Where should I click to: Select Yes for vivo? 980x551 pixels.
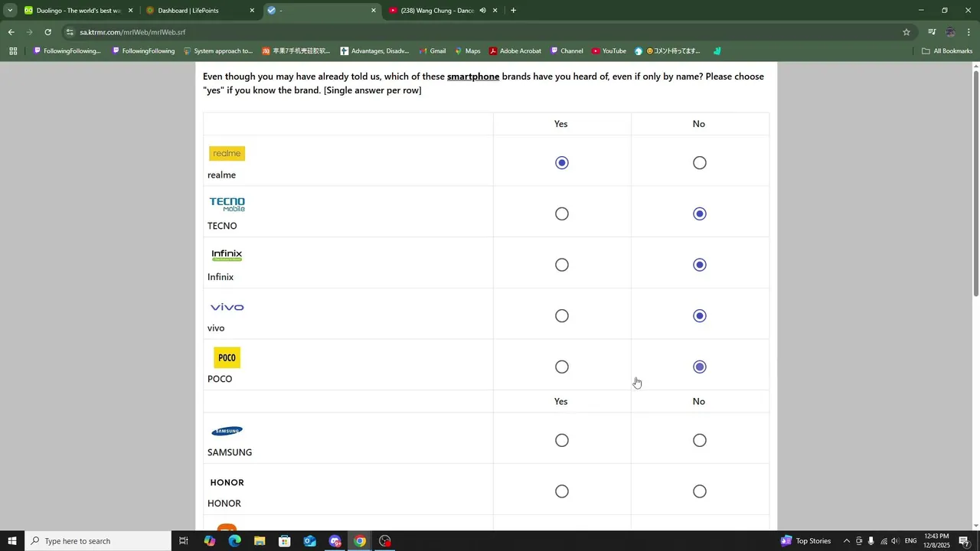tap(562, 316)
